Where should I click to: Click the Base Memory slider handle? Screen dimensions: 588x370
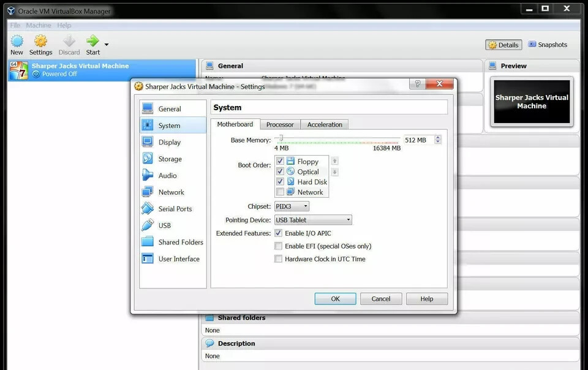[281, 138]
